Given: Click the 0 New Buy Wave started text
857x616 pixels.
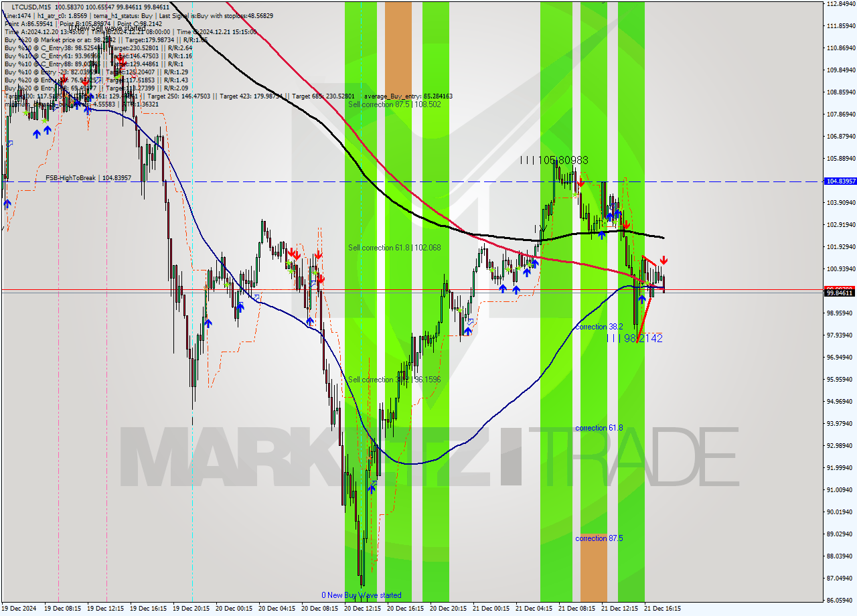Looking at the screenshot, I should pyautogui.click(x=362, y=595).
